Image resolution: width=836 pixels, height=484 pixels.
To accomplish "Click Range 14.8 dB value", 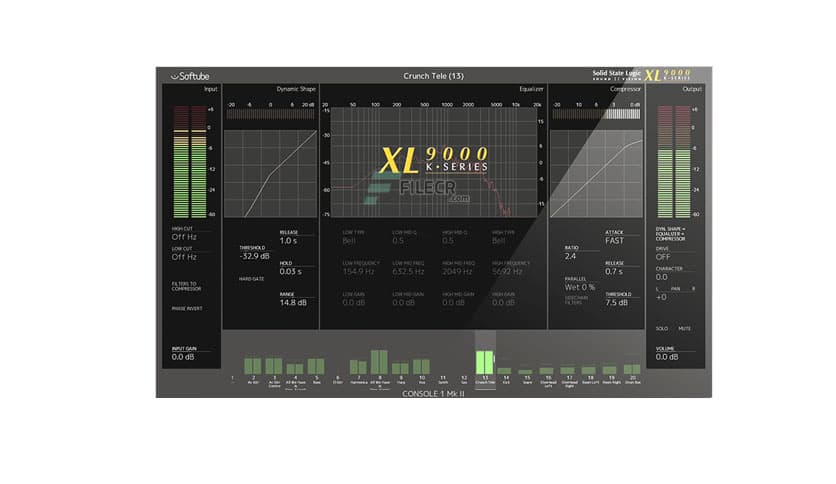I will (293, 303).
